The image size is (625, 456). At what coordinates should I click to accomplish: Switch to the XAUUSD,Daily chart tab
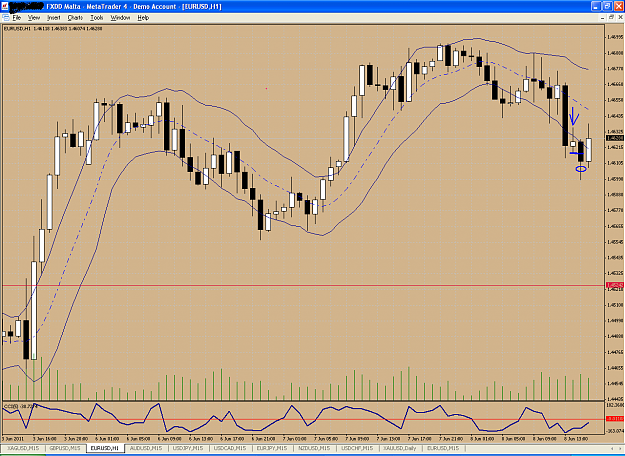pos(400,448)
